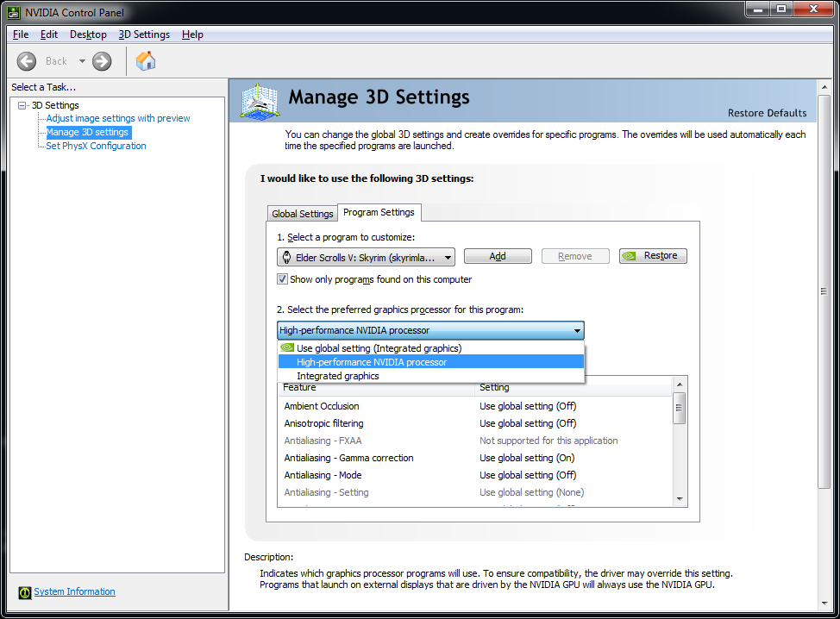Select the Antialiasing - FXAA row
Screen dimensions: 840x619
click(475, 441)
